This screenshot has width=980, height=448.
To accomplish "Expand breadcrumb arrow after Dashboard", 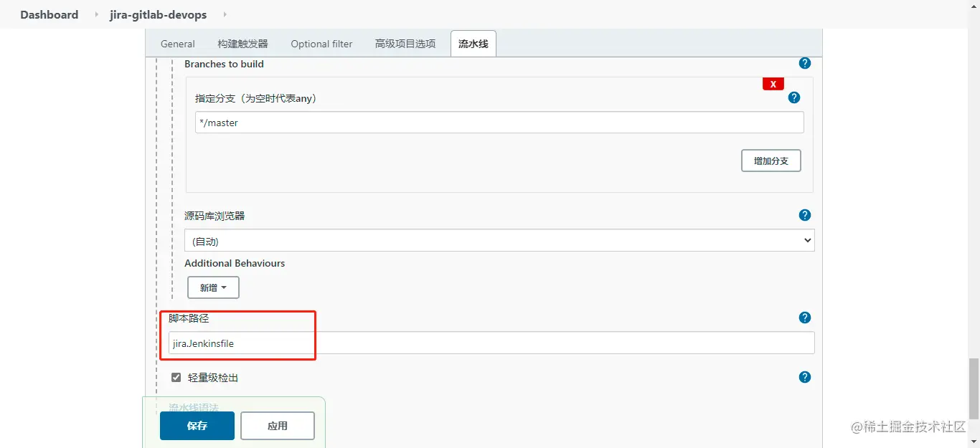I will pos(96,14).
